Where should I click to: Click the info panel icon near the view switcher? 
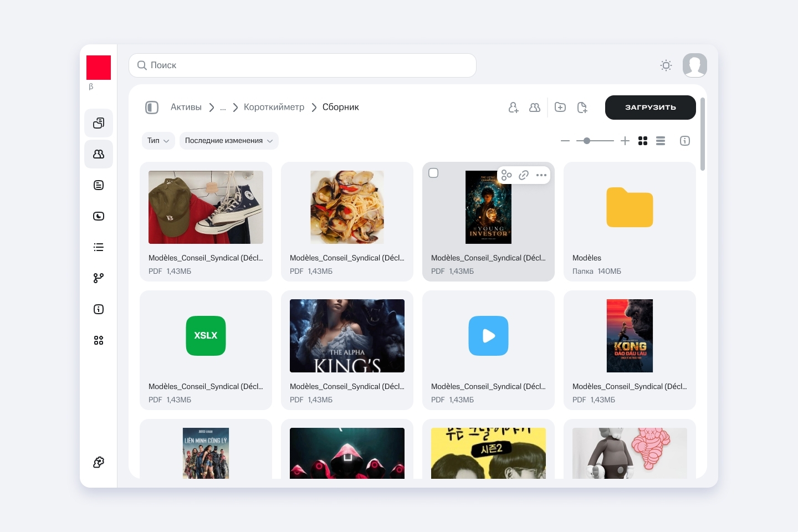(x=685, y=141)
